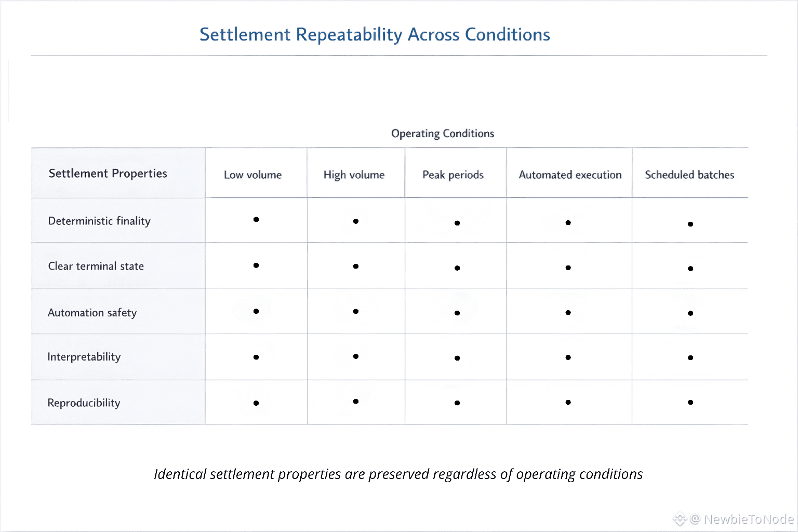
Task: Click the Automation safety row label
Action: [x=92, y=313]
